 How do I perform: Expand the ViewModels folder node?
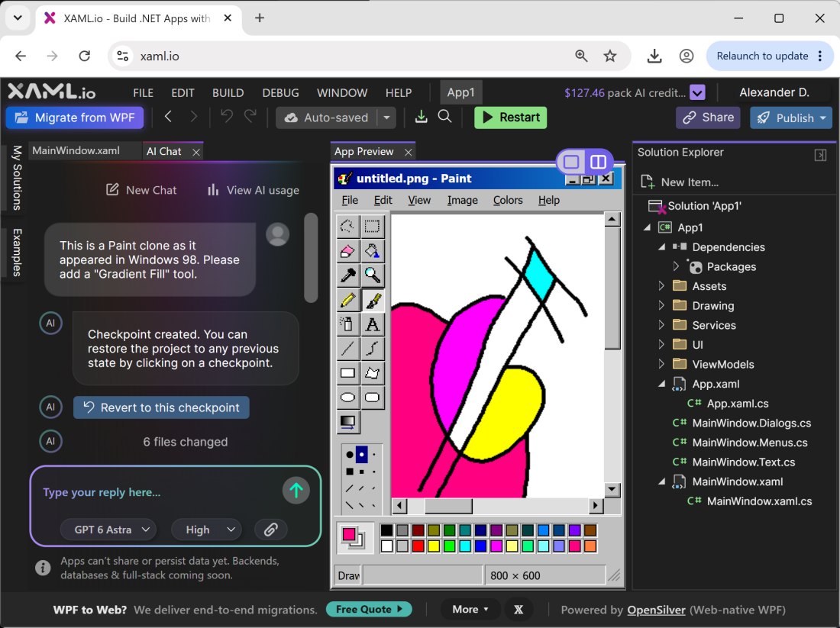[x=661, y=364]
